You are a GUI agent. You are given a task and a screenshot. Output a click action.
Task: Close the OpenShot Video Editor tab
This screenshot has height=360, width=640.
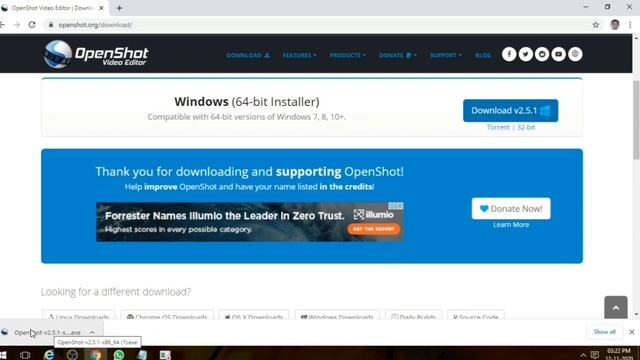tap(102, 8)
